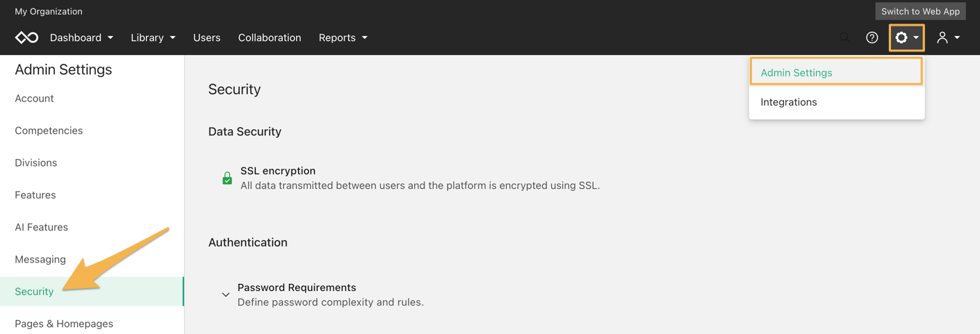
Task: Go to the Users page
Action: coord(206,37)
